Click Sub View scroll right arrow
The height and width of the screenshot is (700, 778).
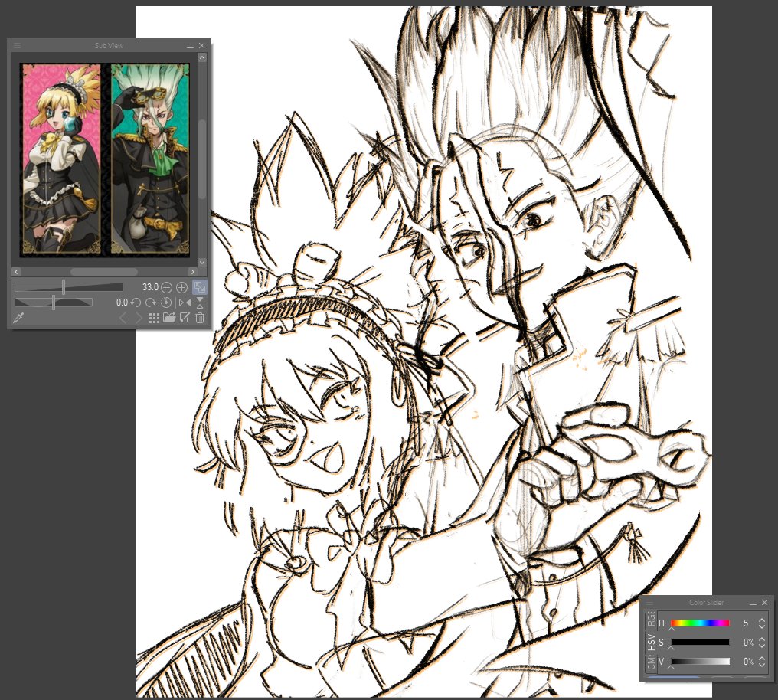pos(192,272)
